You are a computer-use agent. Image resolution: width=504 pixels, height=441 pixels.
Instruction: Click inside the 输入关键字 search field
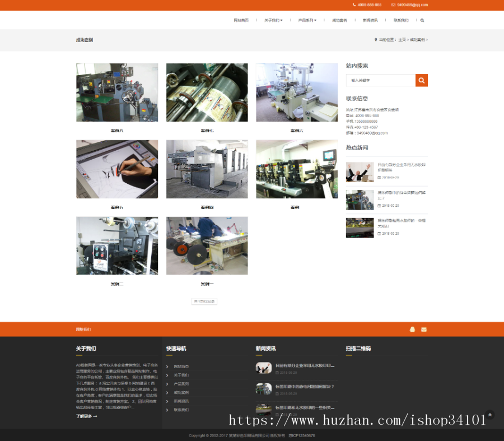(381, 80)
